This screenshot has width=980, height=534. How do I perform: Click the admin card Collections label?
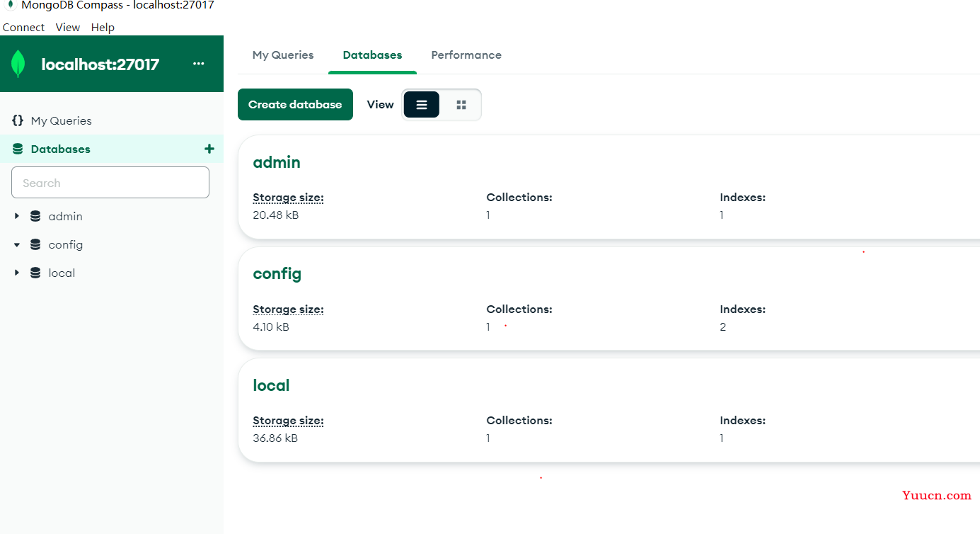click(x=519, y=198)
